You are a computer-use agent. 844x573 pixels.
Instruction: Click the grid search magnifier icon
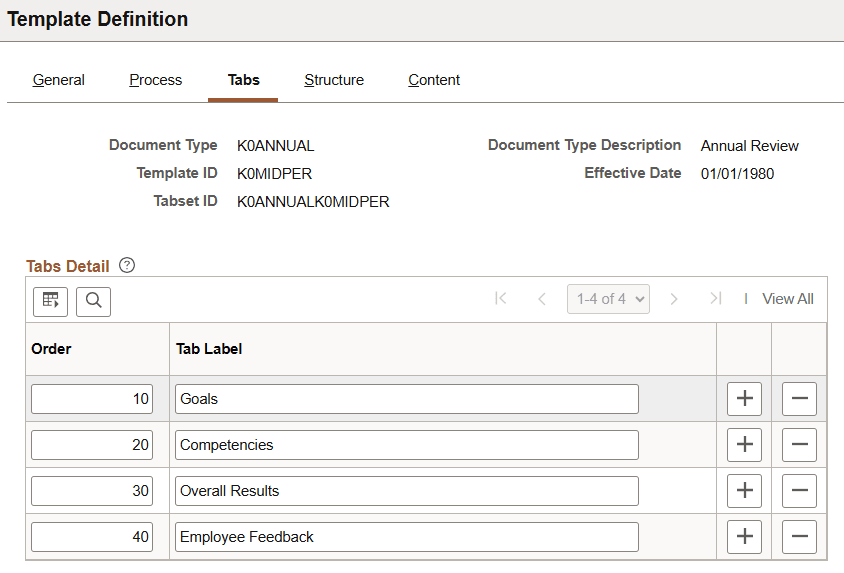click(x=93, y=301)
